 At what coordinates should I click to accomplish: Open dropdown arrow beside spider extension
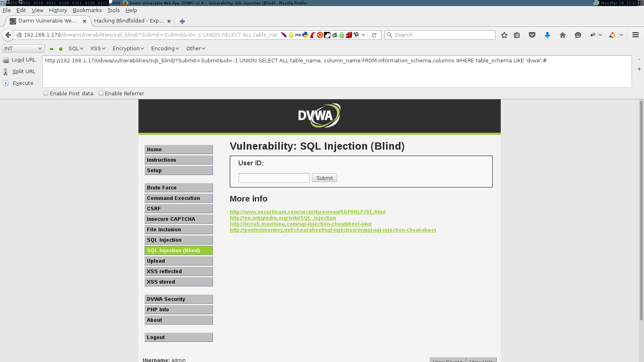pyautogui.click(x=600, y=35)
